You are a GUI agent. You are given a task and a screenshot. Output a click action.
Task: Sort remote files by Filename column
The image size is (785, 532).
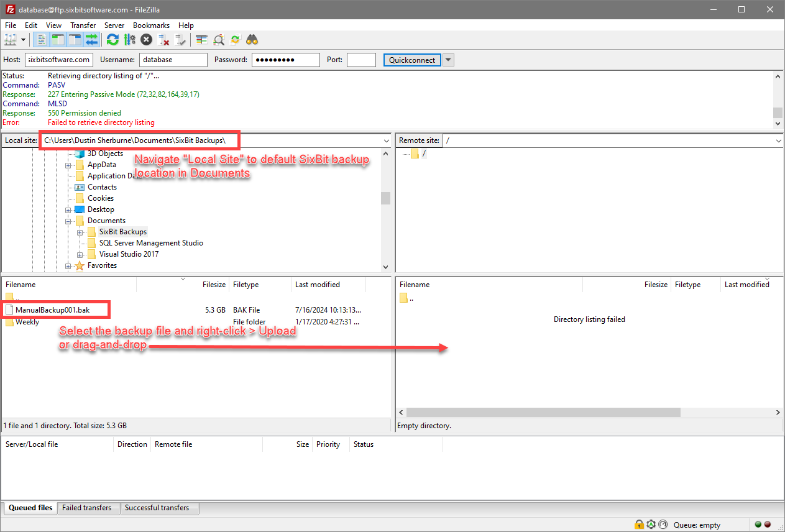[489, 285]
